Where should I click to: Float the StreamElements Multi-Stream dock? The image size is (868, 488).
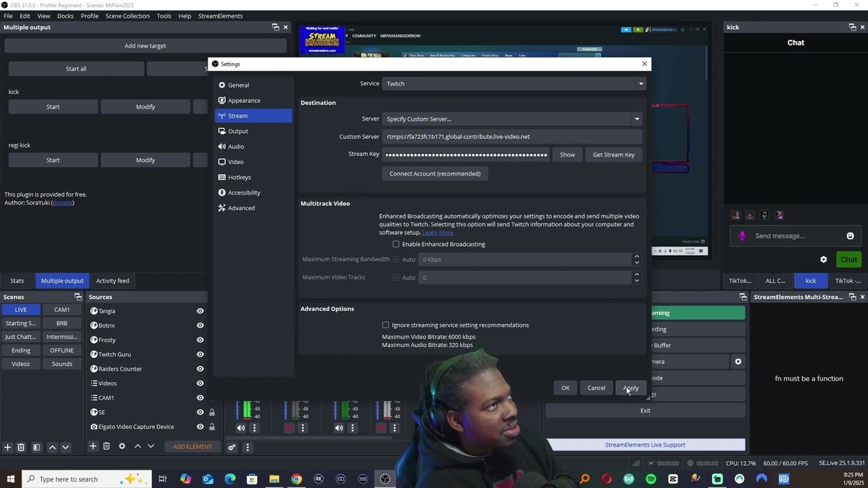[x=852, y=297]
